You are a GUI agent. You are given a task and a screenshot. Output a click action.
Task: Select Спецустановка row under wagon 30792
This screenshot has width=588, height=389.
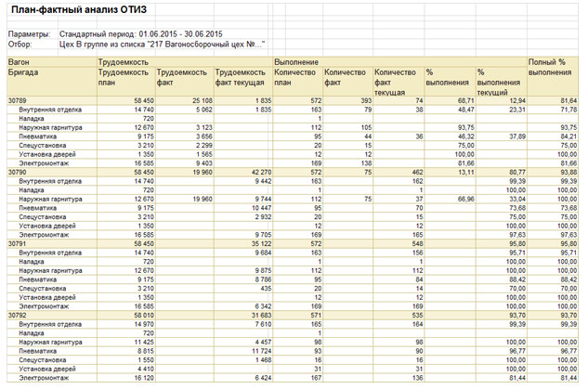tap(43, 361)
